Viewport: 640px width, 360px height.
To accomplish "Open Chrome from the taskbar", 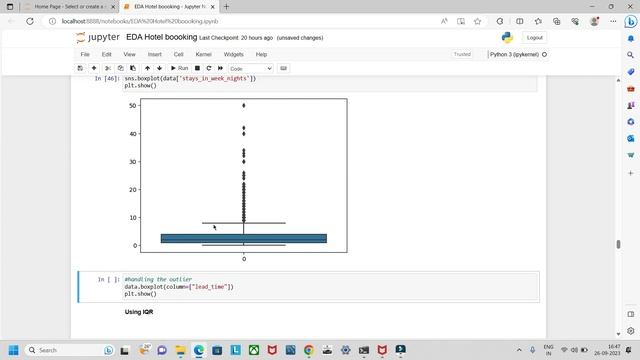I will point(309,350).
